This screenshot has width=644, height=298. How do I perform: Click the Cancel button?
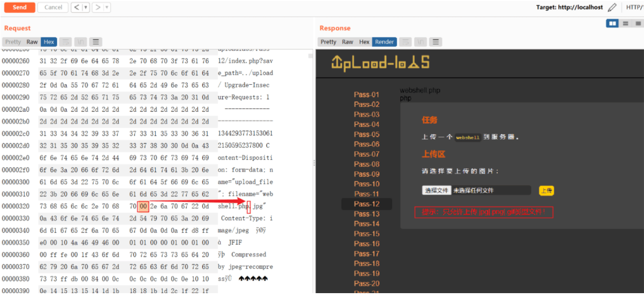[53, 7]
